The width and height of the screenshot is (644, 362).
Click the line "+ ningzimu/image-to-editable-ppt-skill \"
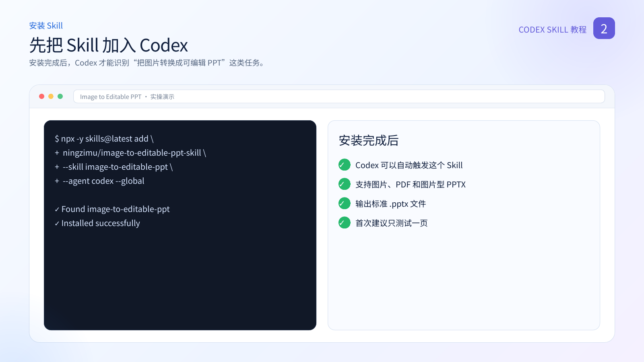coord(130,153)
